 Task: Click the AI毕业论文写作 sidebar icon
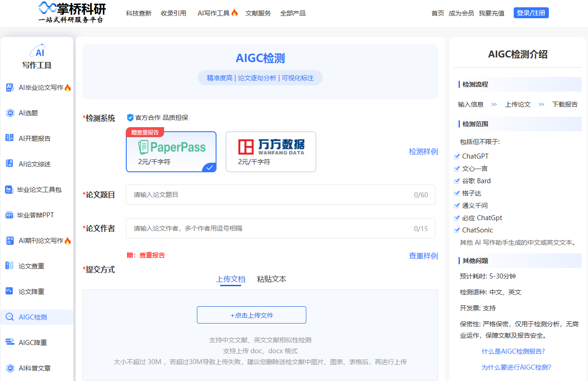(10, 88)
